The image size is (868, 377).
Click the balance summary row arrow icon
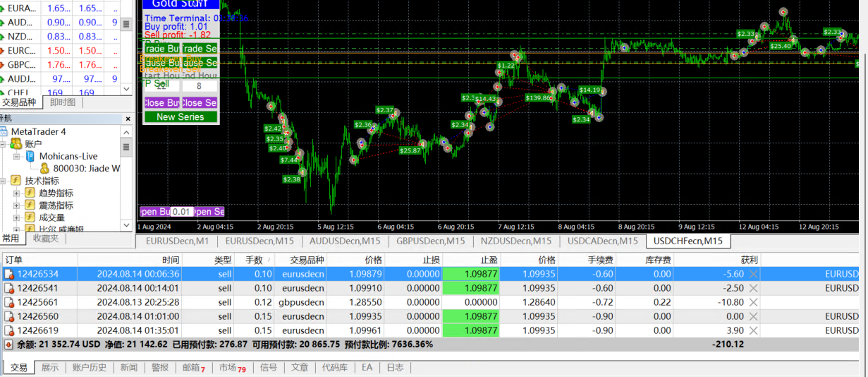pos(8,345)
